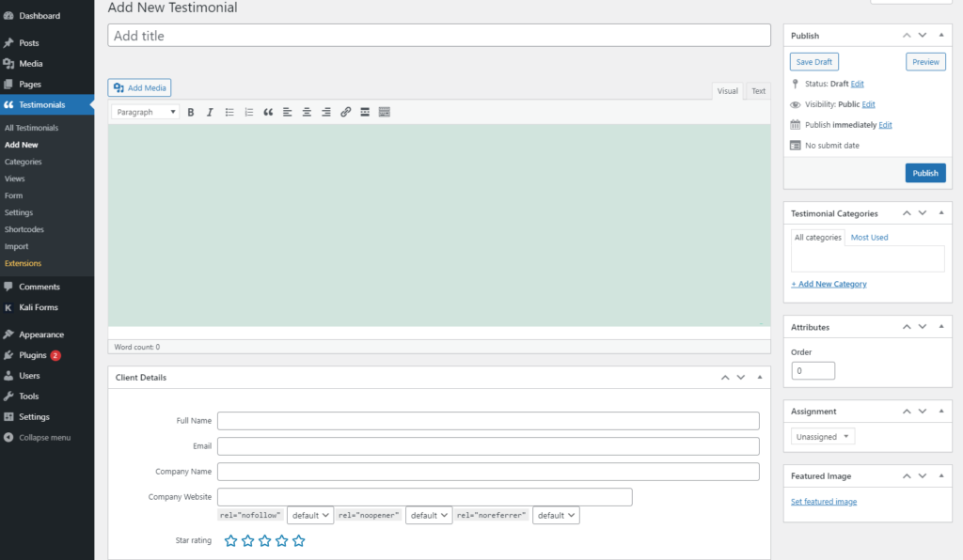Insert a bulleted list

229,112
